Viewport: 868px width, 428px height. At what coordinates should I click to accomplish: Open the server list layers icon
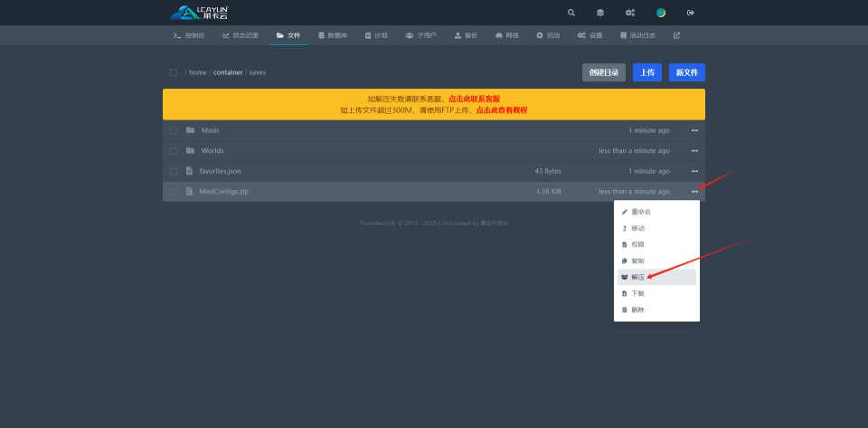(x=600, y=13)
